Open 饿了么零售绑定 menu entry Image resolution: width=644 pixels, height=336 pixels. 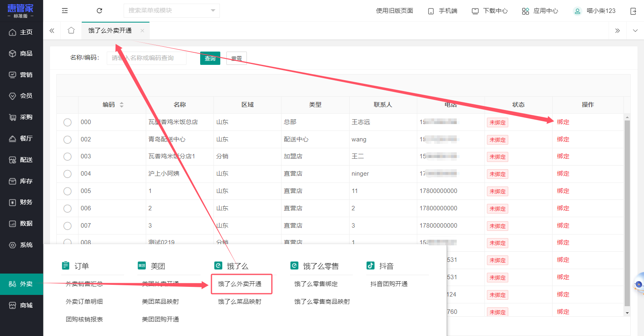click(x=316, y=284)
